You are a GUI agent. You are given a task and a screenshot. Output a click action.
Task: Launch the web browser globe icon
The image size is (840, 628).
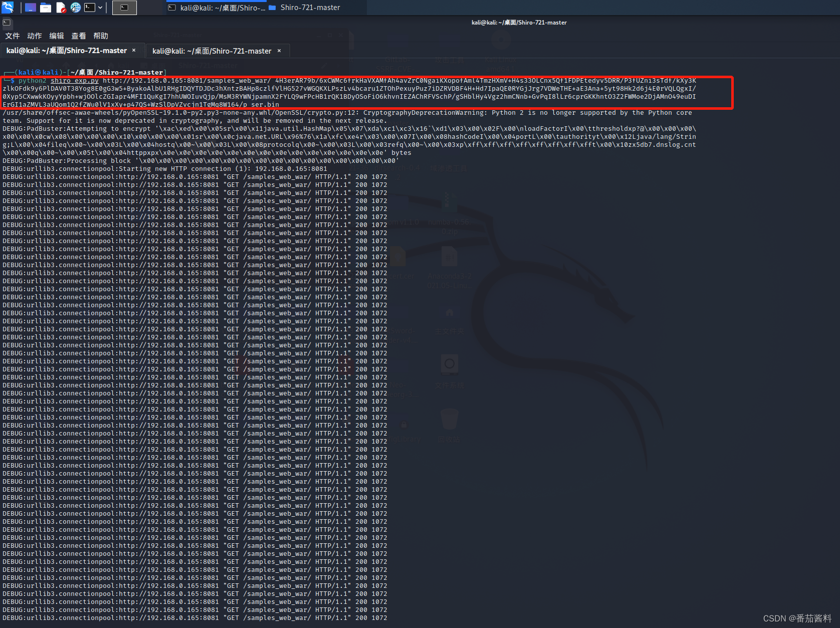pos(76,8)
